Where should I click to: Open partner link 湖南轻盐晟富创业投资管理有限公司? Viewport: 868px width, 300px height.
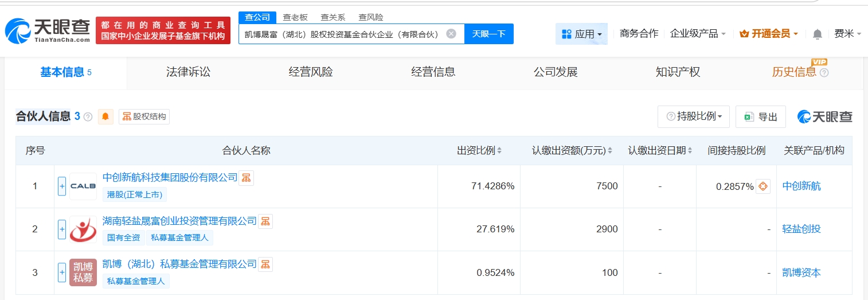pyautogui.click(x=179, y=221)
